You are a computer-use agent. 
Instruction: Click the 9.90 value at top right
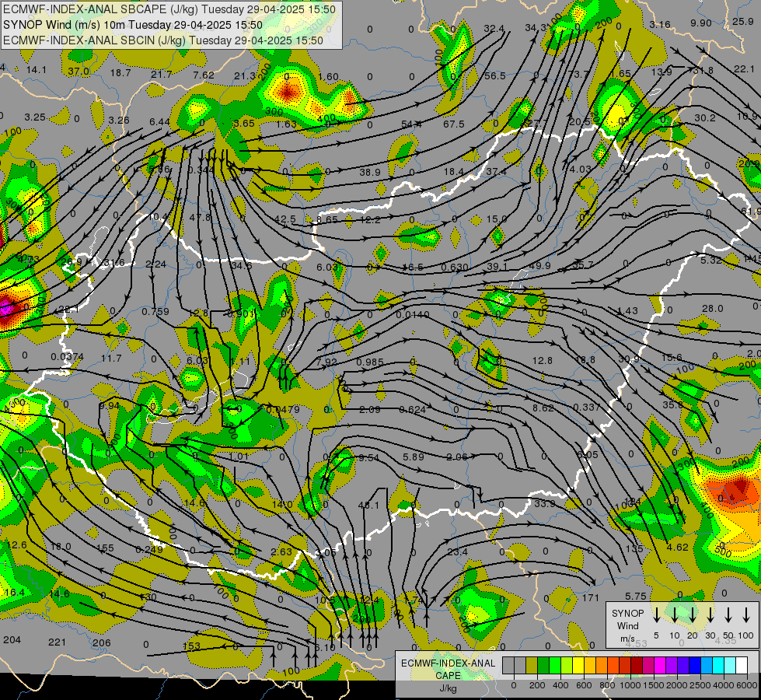click(x=701, y=23)
